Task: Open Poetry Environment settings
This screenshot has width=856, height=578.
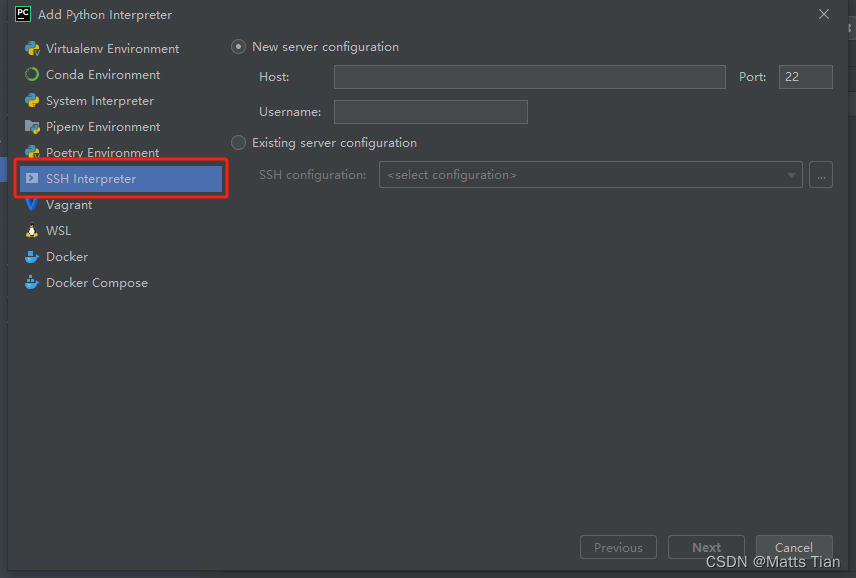Action: tap(121, 152)
